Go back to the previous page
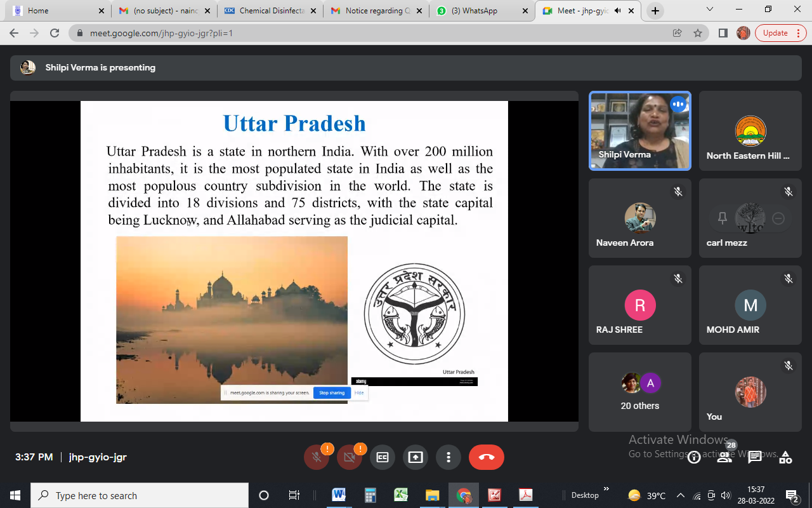Viewport: 812px width, 508px height. coord(14,33)
